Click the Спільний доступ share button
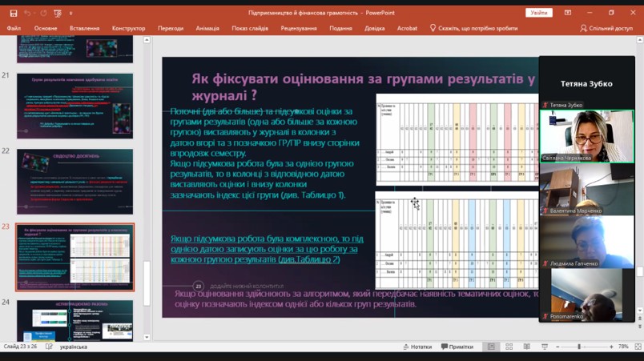 pos(606,28)
